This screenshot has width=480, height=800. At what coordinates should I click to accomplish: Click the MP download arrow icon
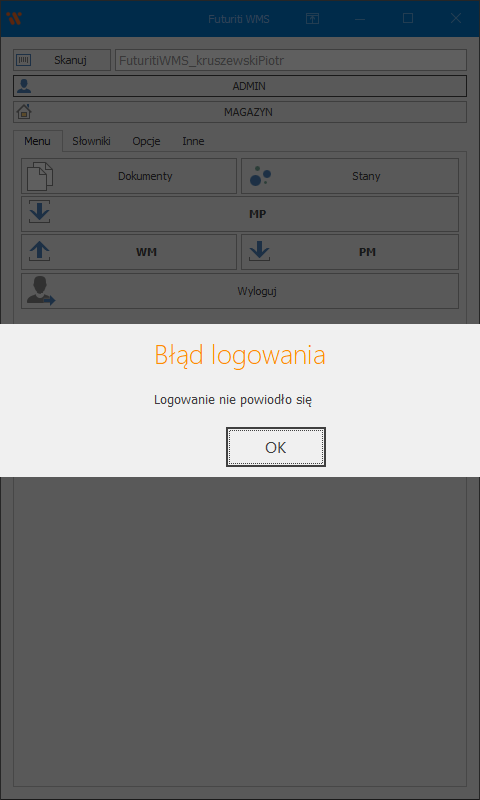(x=40, y=212)
